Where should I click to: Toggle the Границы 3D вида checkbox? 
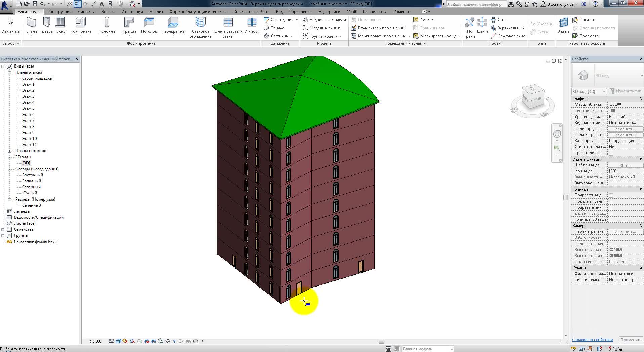[x=611, y=220]
